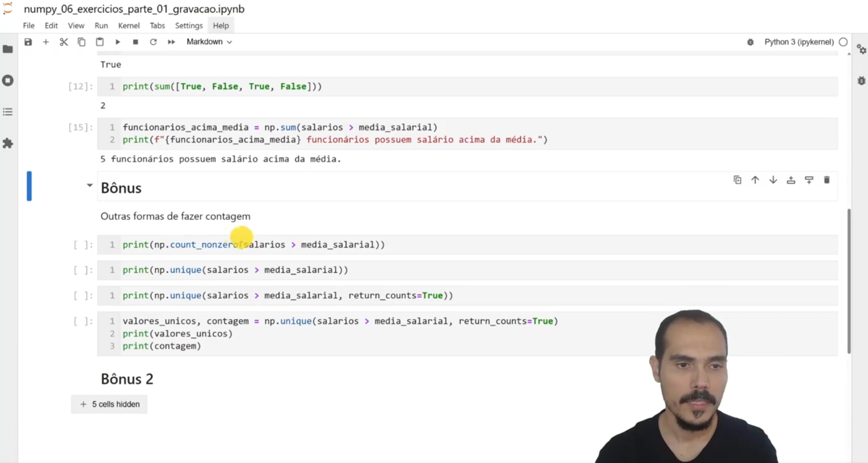This screenshot has width=868, height=463.
Task: Insert a cell above Bônus cell
Action: (791, 180)
